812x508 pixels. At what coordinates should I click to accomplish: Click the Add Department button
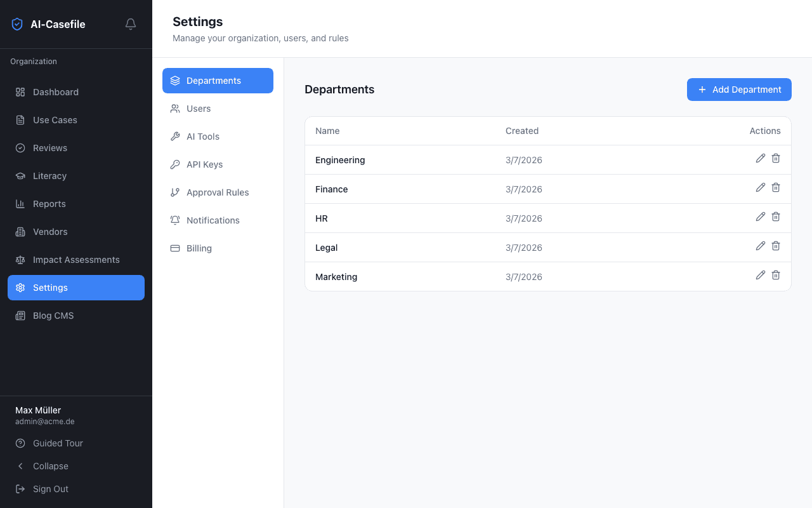739,90
